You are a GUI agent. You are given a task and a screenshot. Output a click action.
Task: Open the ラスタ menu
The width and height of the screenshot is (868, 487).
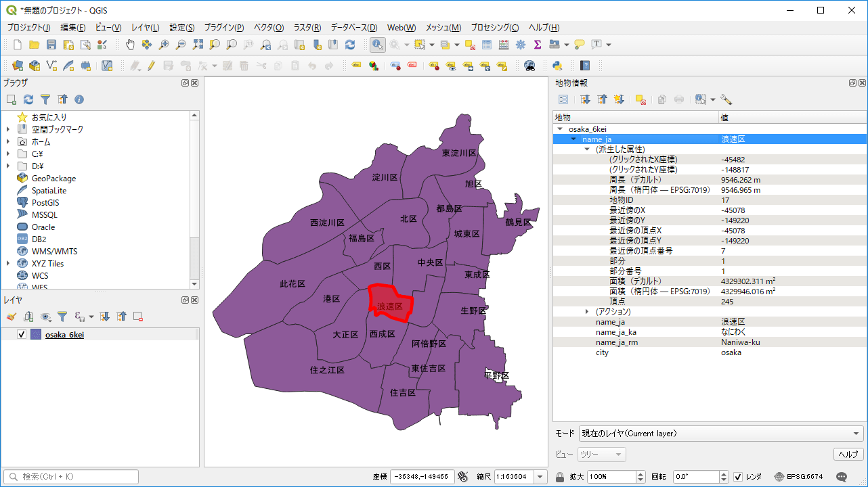(307, 28)
